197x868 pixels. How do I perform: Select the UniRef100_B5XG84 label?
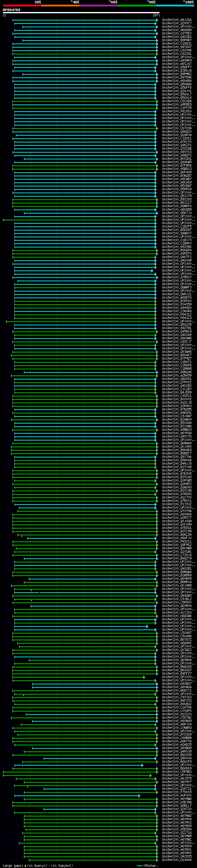[176, 423]
